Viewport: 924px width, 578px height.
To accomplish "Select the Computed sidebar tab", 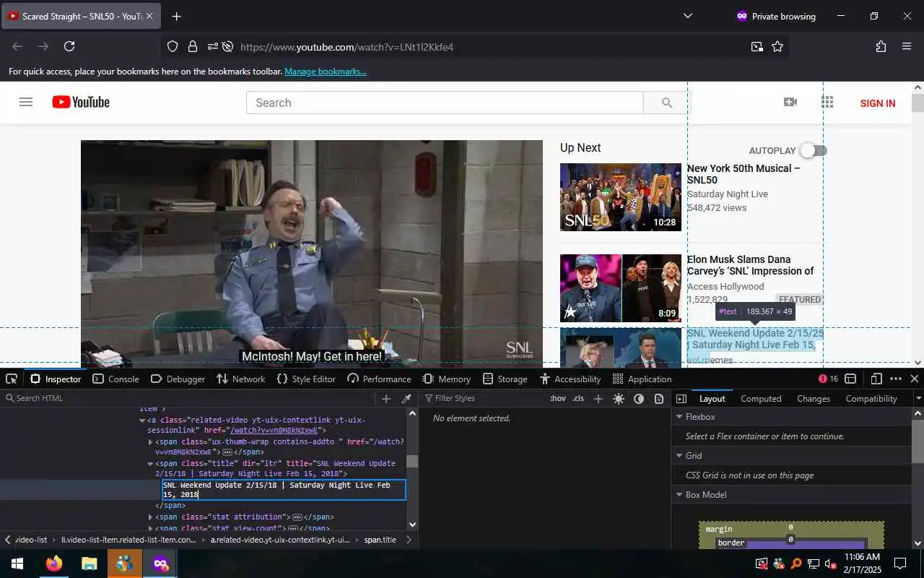I will [x=761, y=398].
